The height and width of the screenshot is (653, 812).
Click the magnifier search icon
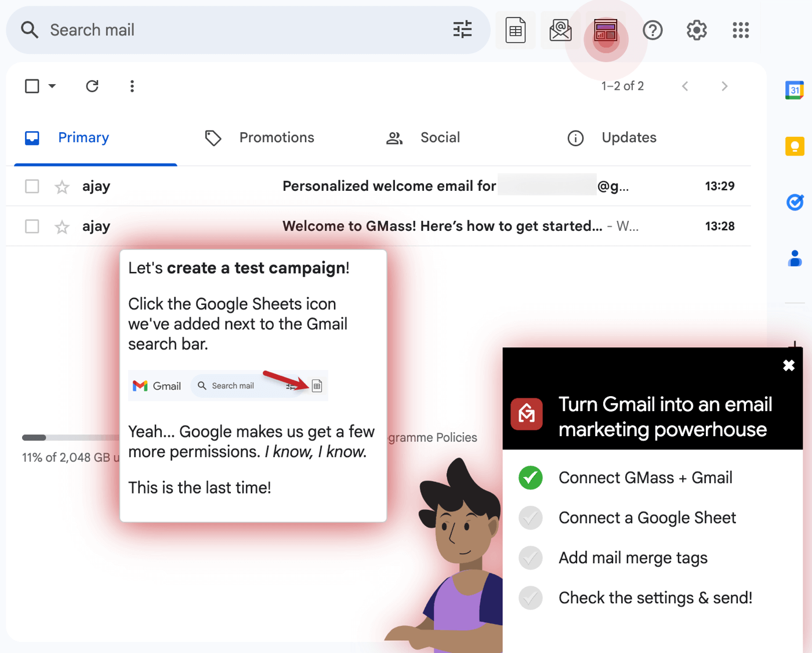click(30, 30)
